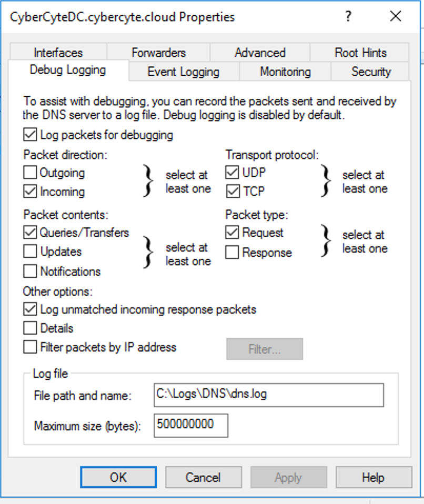The image size is (424, 504).
Task: Select the Root Hints tab
Action: tap(360, 53)
